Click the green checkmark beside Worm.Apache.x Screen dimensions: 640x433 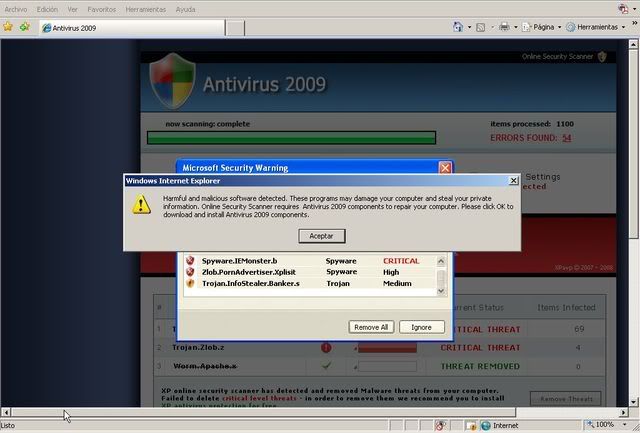click(x=326, y=366)
